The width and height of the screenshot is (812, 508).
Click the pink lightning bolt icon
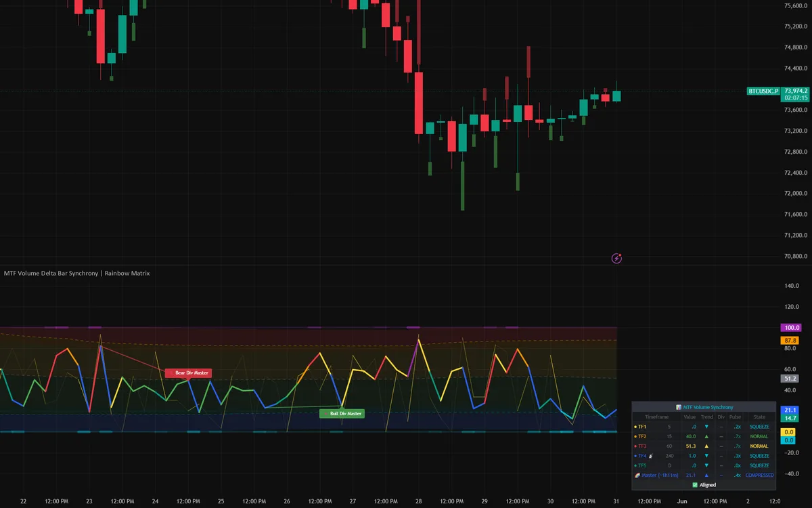(x=616, y=258)
